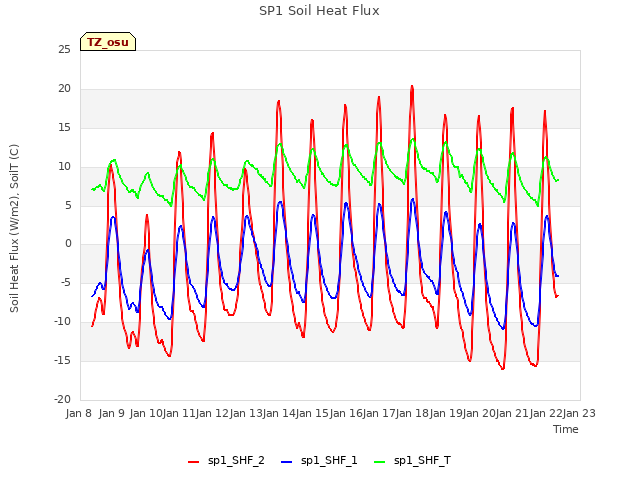Click the 'Jan 15' x-axis tick label
640x480 pixels.
312,413
